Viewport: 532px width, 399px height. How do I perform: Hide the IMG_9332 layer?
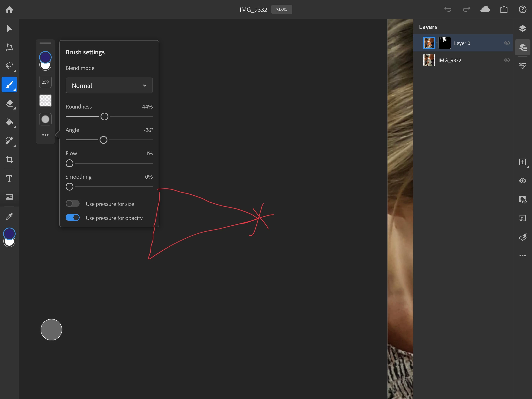point(507,60)
